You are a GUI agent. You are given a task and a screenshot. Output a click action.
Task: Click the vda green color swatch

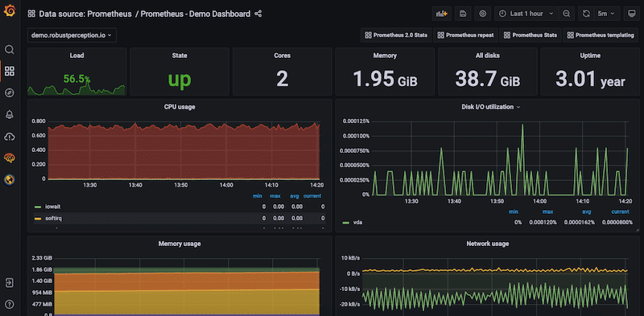[345, 223]
